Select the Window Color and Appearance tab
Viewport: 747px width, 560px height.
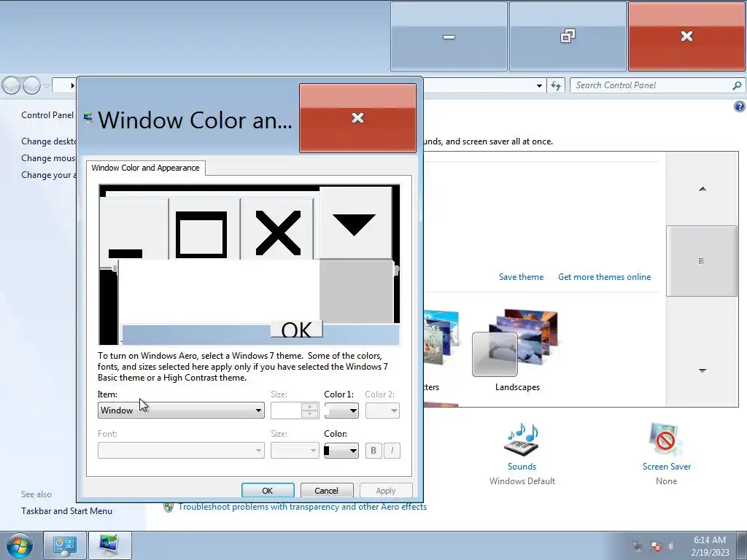(145, 168)
